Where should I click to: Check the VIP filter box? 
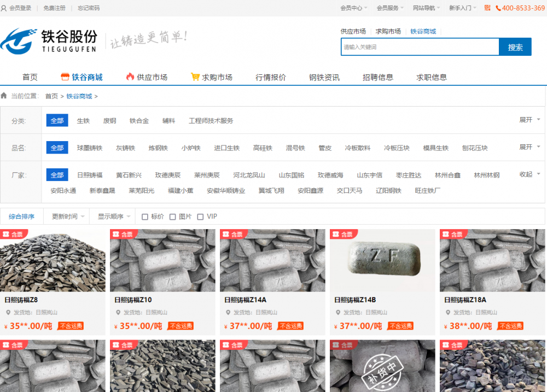click(x=200, y=217)
